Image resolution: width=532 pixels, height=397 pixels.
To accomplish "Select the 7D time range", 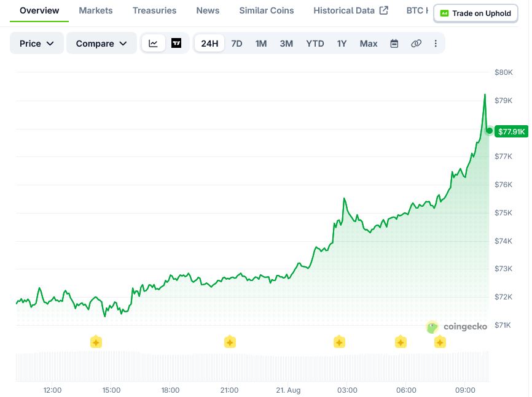I will [x=237, y=44].
